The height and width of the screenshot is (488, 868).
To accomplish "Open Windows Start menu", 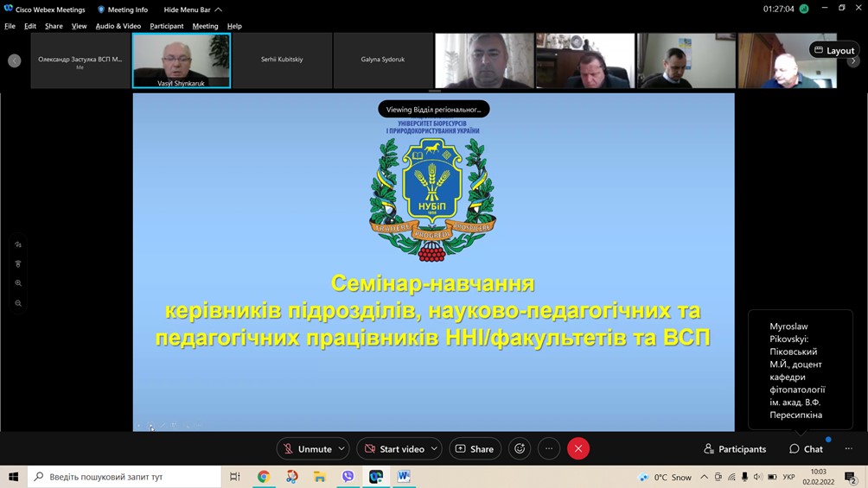I will coord(13,477).
